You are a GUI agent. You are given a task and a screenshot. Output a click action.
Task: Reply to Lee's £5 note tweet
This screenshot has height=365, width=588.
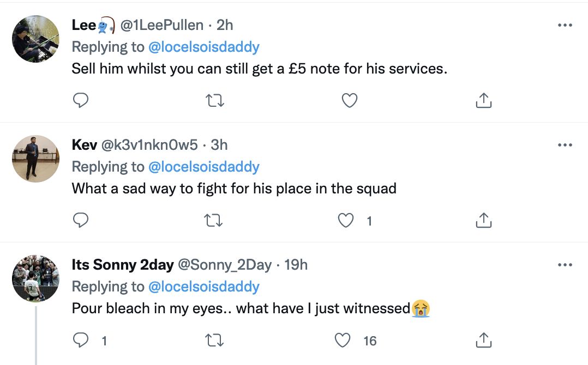tap(80, 100)
